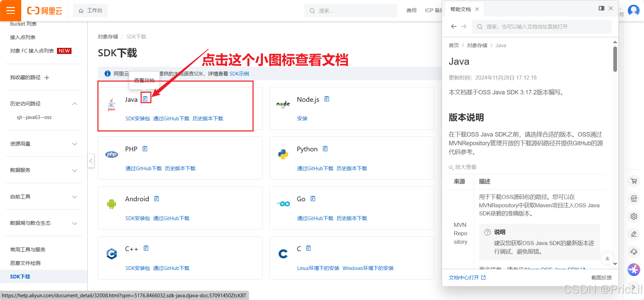Open Java 历史版本下载 link
This screenshot has height=300, width=644.
point(208,119)
